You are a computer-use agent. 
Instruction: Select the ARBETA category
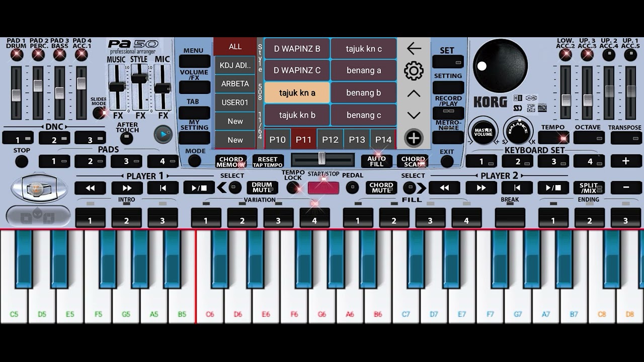click(235, 84)
